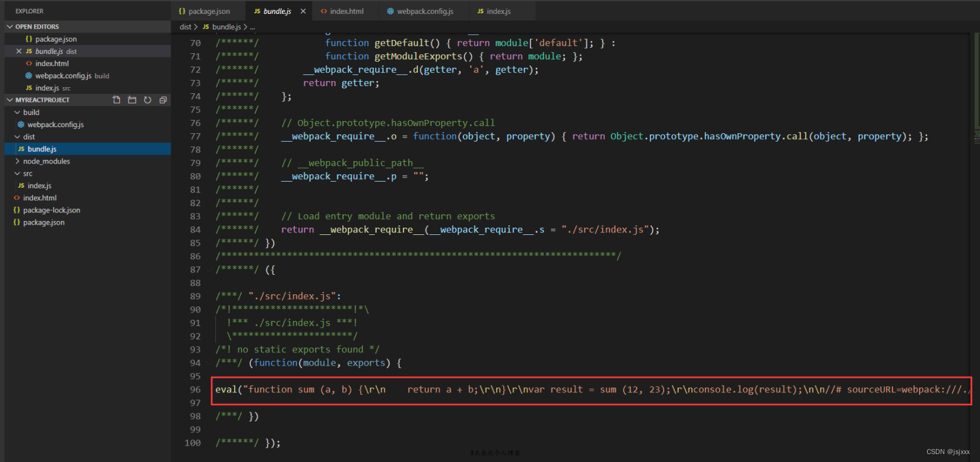Open webpack.config.js build in Open Editors
Screen dimensions: 980x462
(x=88, y=76)
